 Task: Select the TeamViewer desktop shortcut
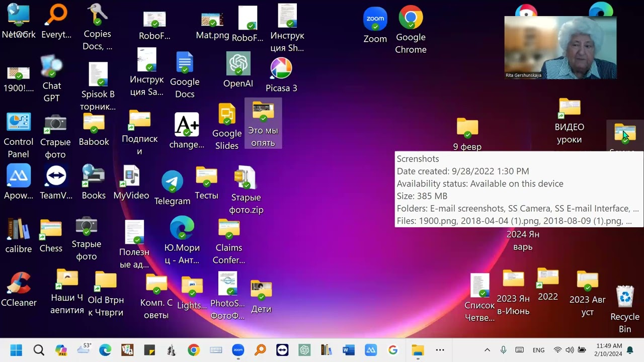(x=56, y=182)
